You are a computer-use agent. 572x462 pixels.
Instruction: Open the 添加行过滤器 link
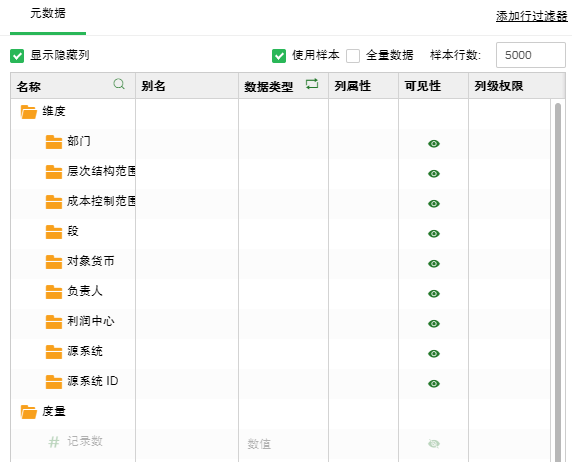pyautogui.click(x=532, y=16)
